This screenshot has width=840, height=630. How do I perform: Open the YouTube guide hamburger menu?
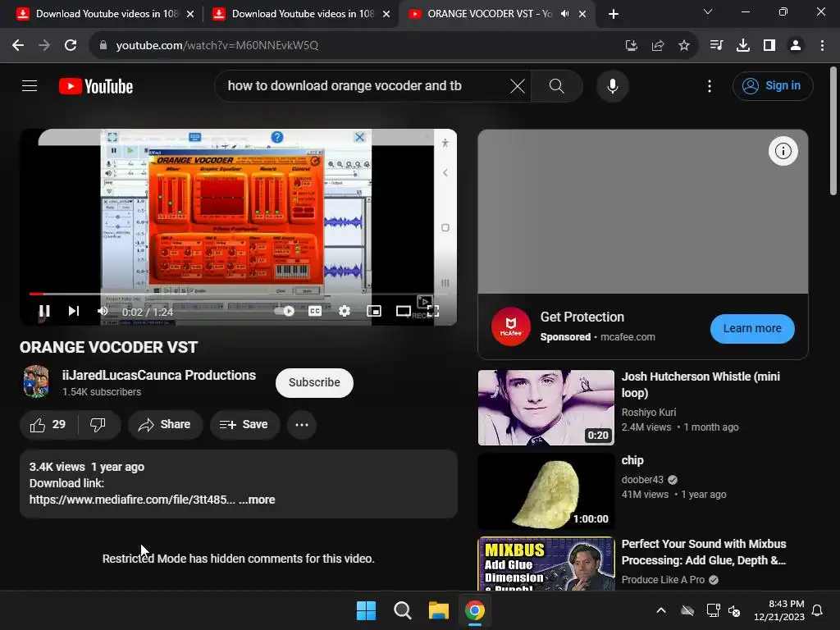pyautogui.click(x=30, y=85)
